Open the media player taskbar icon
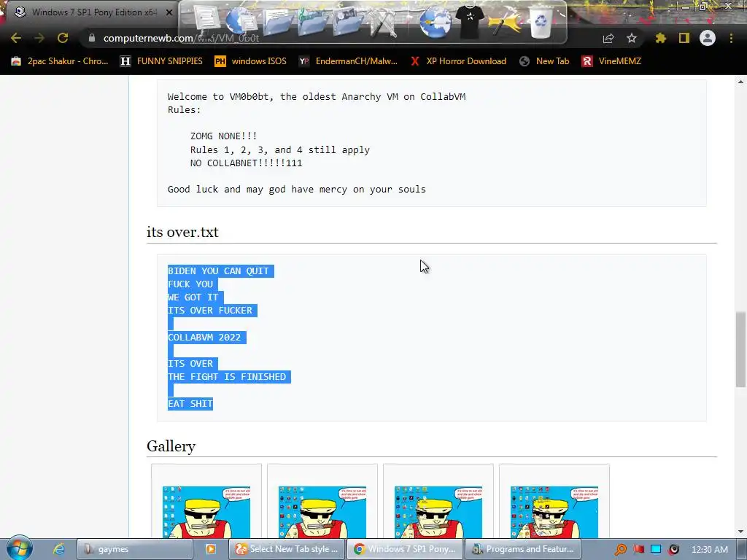Screen dimensions: 747x560 (210, 549)
